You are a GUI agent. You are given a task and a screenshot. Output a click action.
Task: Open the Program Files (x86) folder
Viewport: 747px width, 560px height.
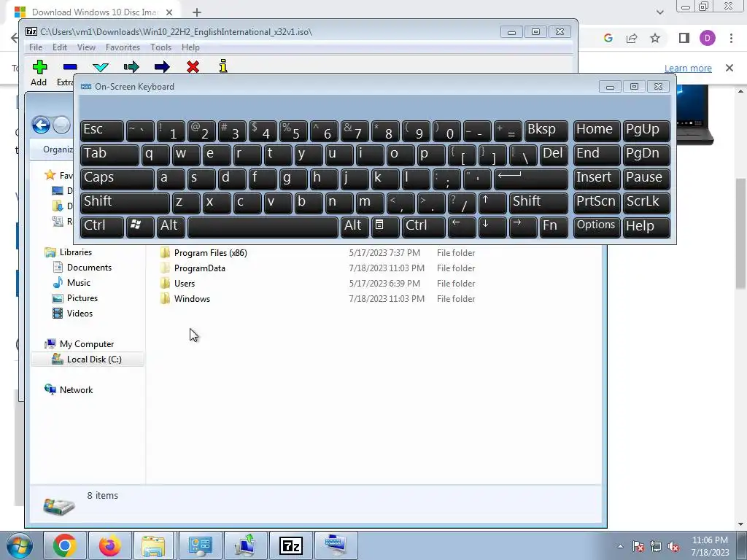coord(211,253)
